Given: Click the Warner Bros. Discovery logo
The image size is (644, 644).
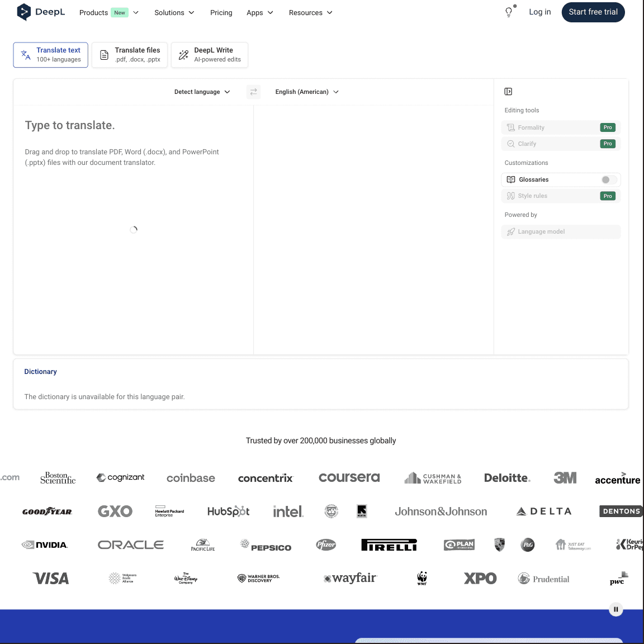Looking at the screenshot, I should pyautogui.click(x=259, y=578).
